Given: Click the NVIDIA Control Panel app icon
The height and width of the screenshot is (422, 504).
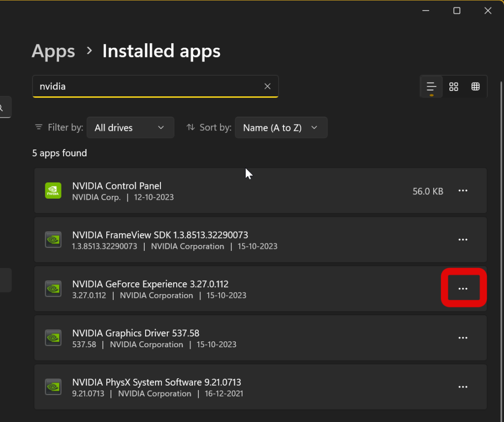Looking at the screenshot, I should (53, 191).
